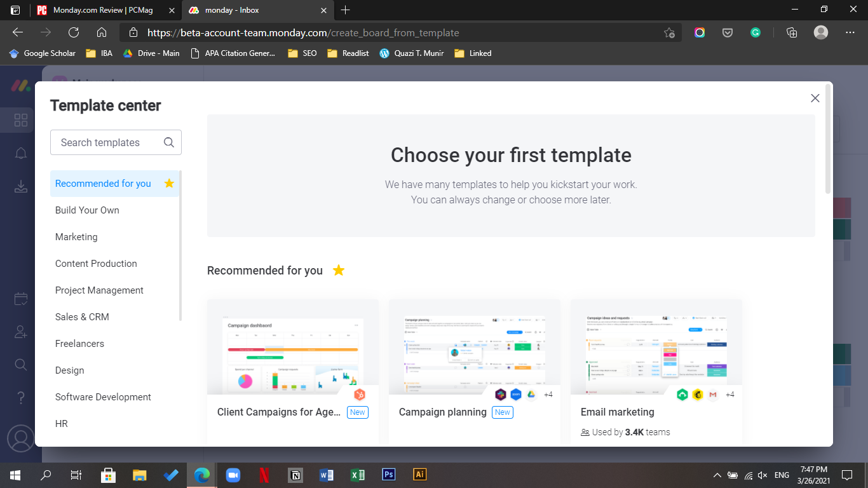868x488 pixels.
Task: Choose the Freelancers category
Action: tap(79, 344)
